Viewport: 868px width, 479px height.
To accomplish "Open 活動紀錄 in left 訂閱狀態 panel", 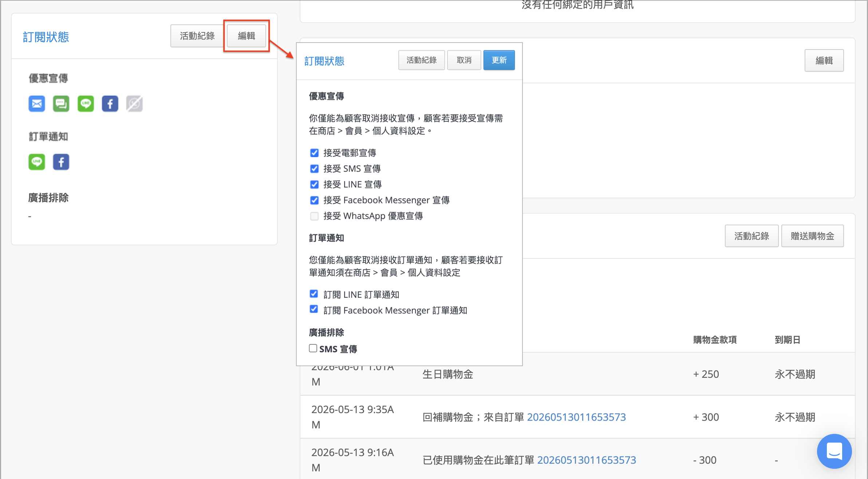I will tap(197, 36).
